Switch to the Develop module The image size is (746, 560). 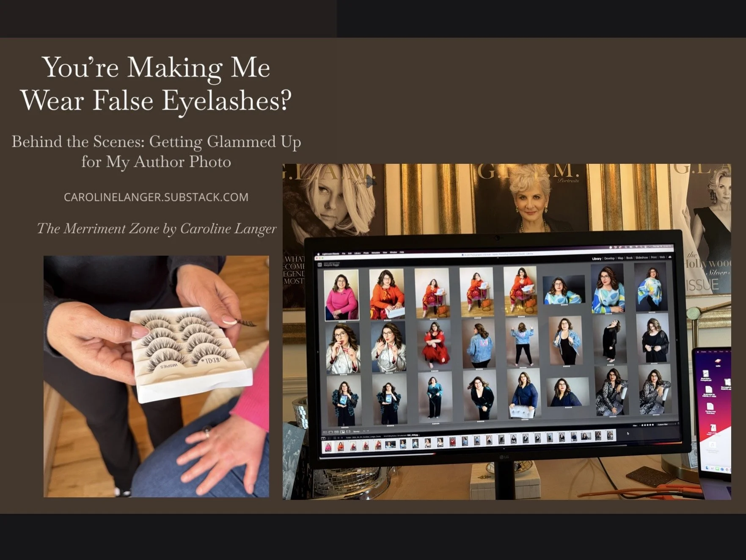pyautogui.click(x=609, y=258)
